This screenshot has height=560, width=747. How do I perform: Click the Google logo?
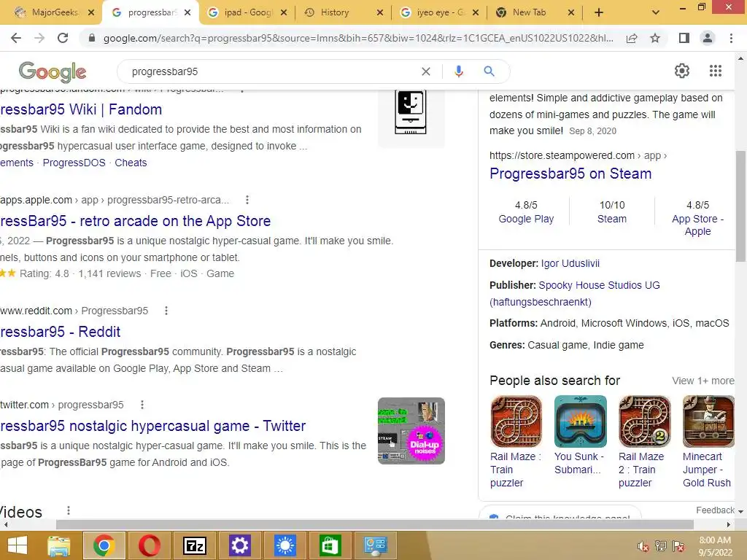coord(53,72)
